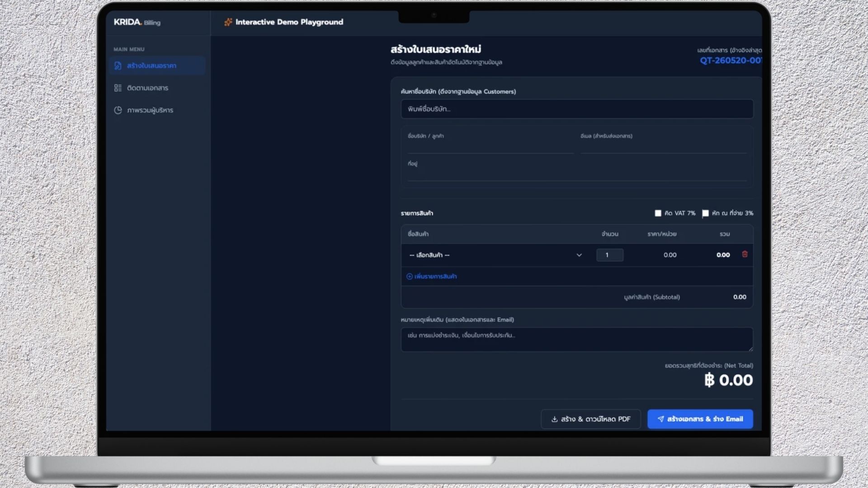The width and height of the screenshot is (868, 488).
Task: Focus the company name search field
Action: click(577, 109)
